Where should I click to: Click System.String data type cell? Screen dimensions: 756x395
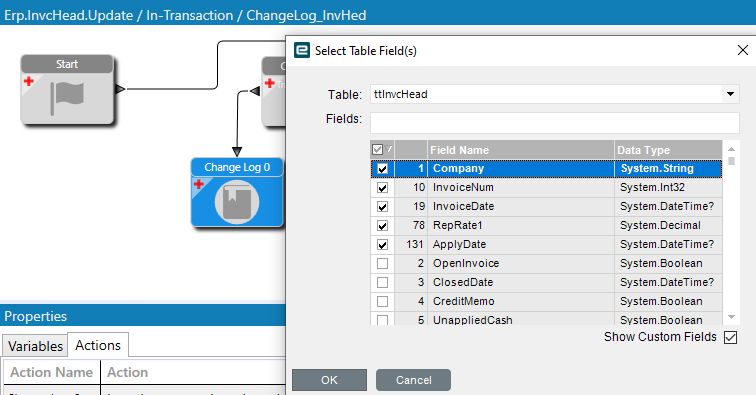668,168
